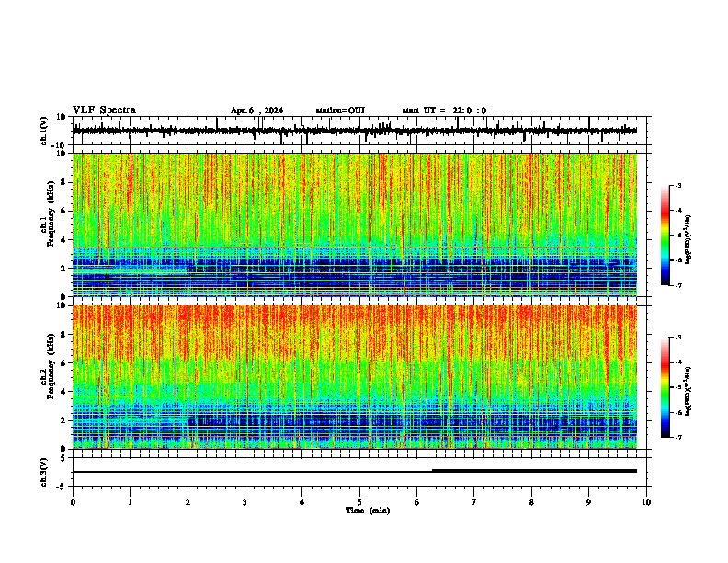Click the station name label in the header
Image resolution: width=728 pixels, height=563 pixels.
pyautogui.click(x=340, y=110)
